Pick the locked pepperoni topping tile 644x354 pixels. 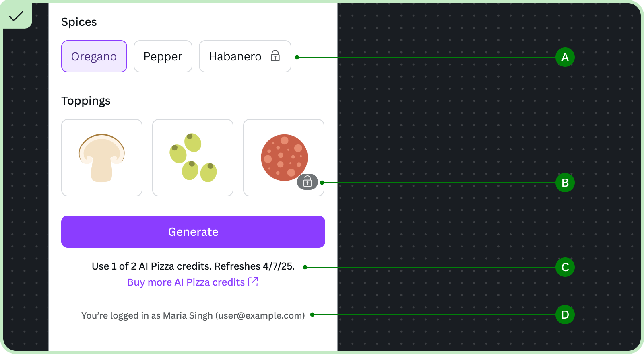click(284, 158)
